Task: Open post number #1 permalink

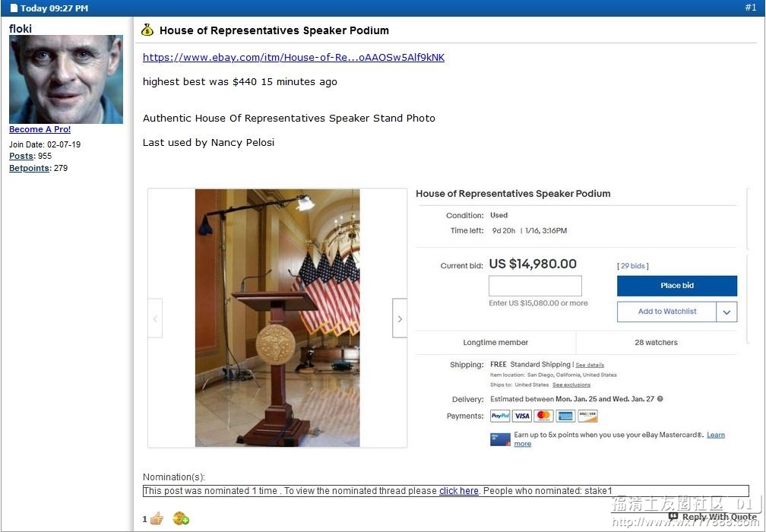Action: pos(750,8)
